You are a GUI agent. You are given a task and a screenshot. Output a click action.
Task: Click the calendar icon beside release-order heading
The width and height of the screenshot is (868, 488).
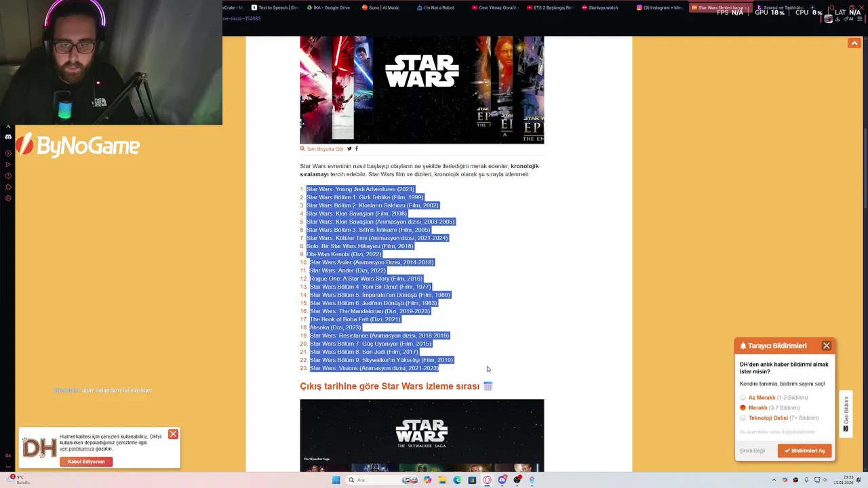[488, 386]
